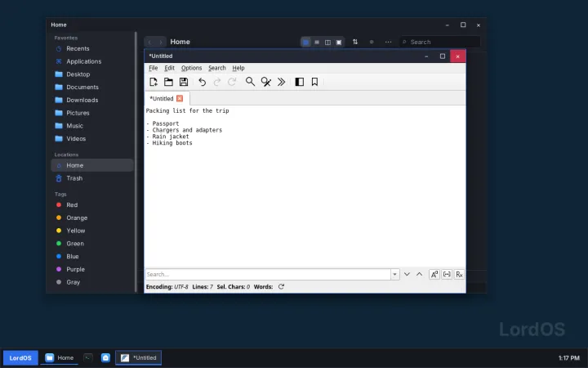This screenshot has height=368, width=588.
Task: Click the bookmark toolbar icon
Action: [x=314, y=82]
